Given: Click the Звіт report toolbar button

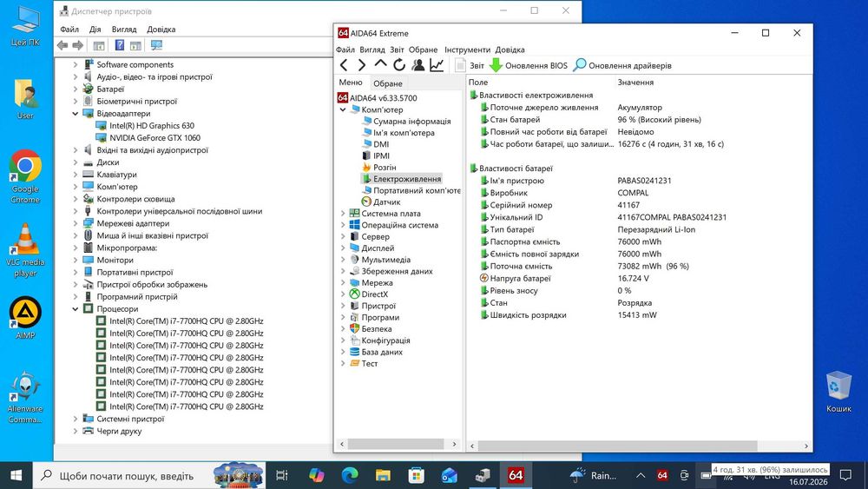Looking at the screenshot, I should click(x=470, y=65).
